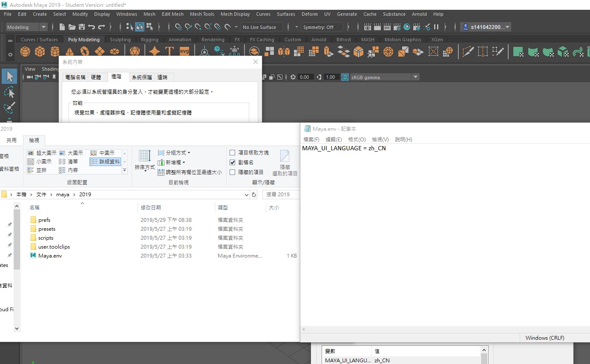590x364 pixels.
Task: Open the shelf settings gear icon
Action: point(11,54)
